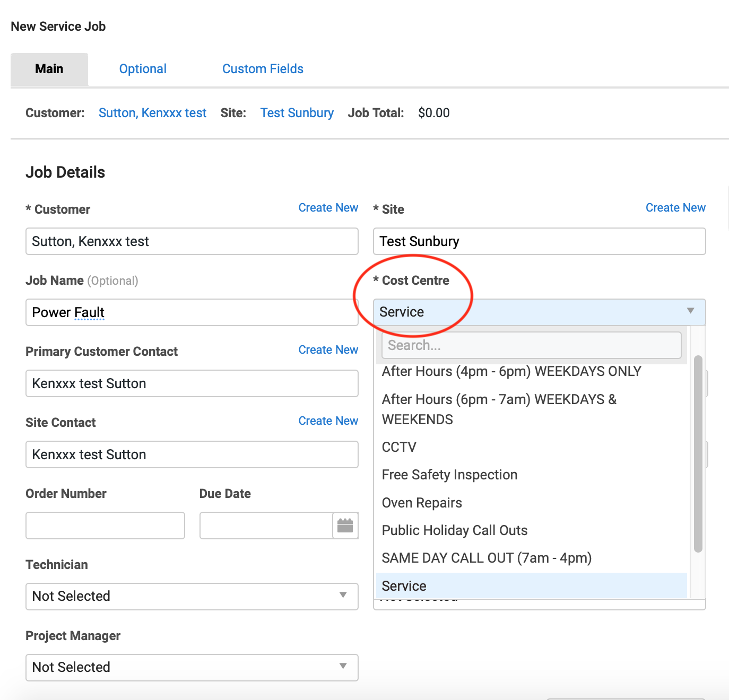Image resolution: width=729 pixels, height=700 pixels.
Task: Choose CCTV cost centre option
Action: [399, 447]
